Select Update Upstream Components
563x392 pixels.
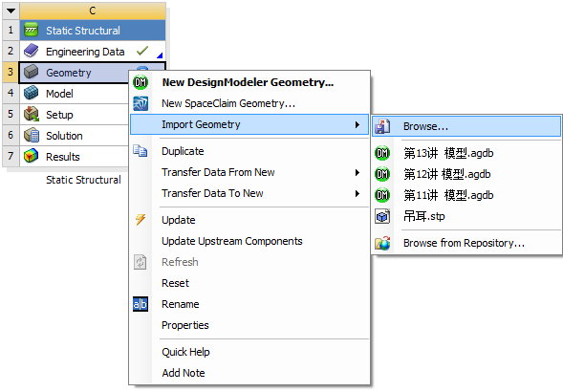(249, 241)
